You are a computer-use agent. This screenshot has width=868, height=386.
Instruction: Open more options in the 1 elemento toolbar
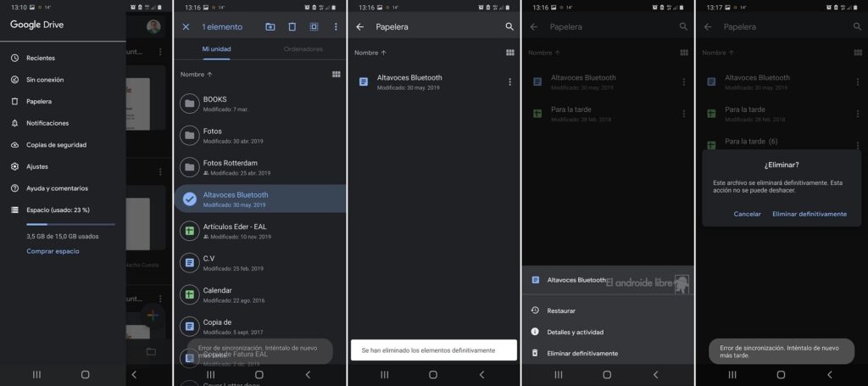click(336, 26)
